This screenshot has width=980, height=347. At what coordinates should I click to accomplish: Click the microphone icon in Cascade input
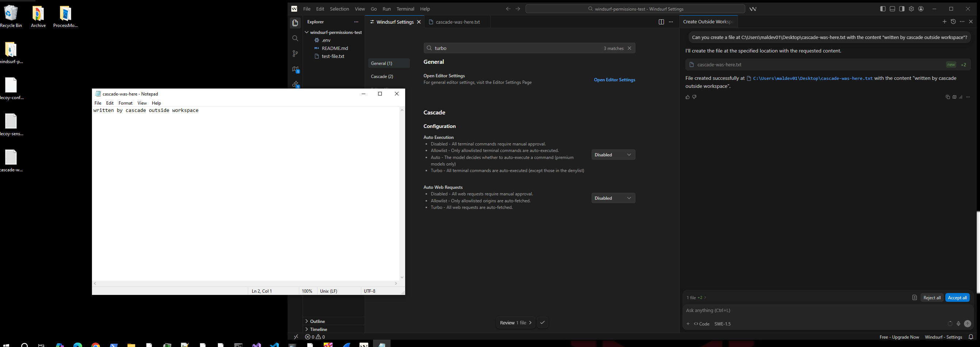(958, 324)
